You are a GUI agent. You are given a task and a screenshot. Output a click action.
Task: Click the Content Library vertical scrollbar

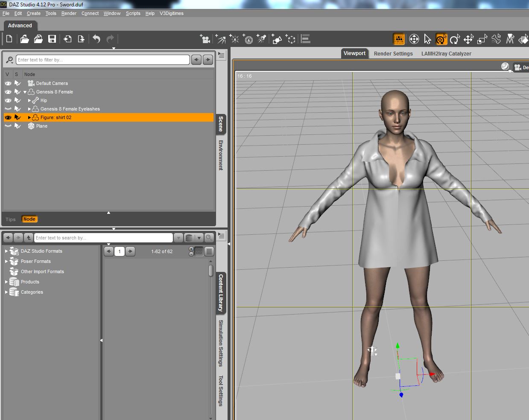pos(210,271)
